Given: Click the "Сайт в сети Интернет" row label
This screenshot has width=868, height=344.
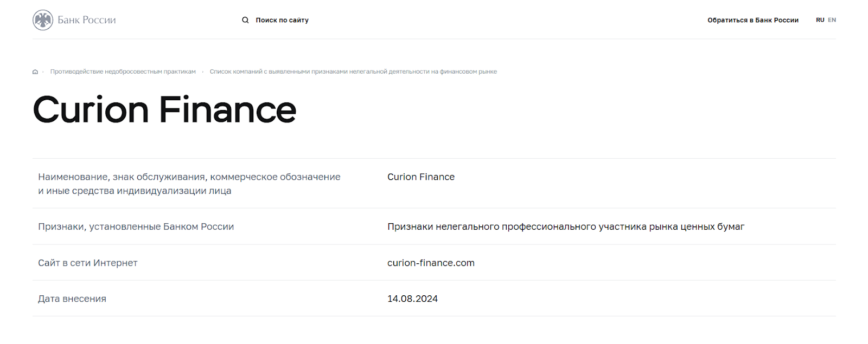Looking at the screenshot, I should click(x=88, y=263).
